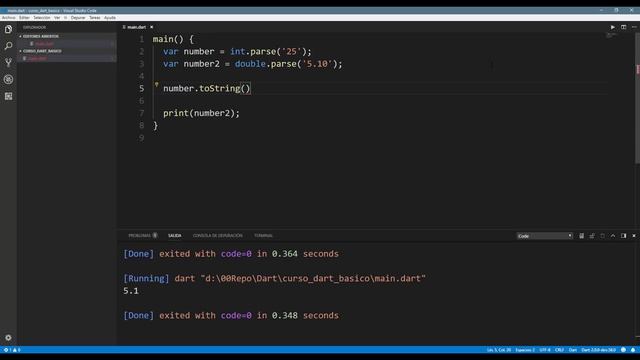Click the Espacios indentation setting in the status bar
Screen dimensions: 640x360
click(525, 350)
